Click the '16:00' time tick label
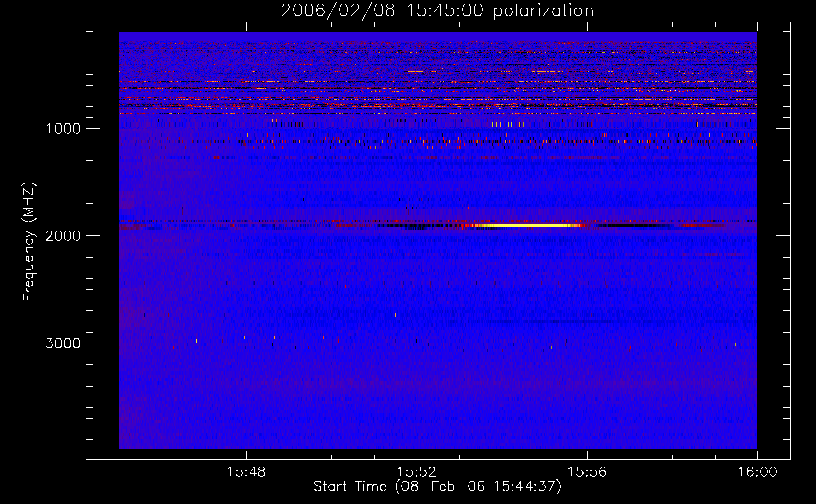This screenshot has height=504, width=816. [x=757, y=472]
